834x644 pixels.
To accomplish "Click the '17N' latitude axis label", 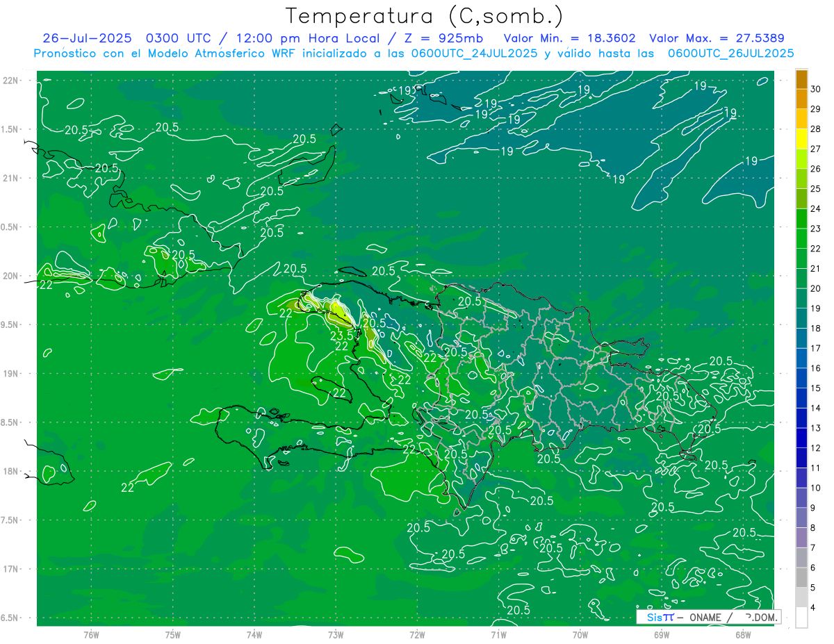I will [x=10, y=569].
